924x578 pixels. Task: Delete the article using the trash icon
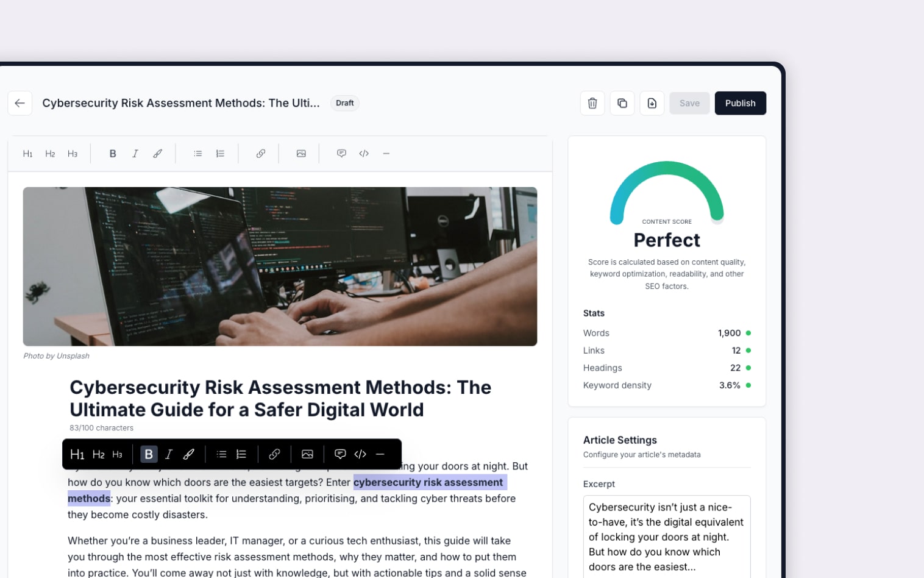pos(592,103)
